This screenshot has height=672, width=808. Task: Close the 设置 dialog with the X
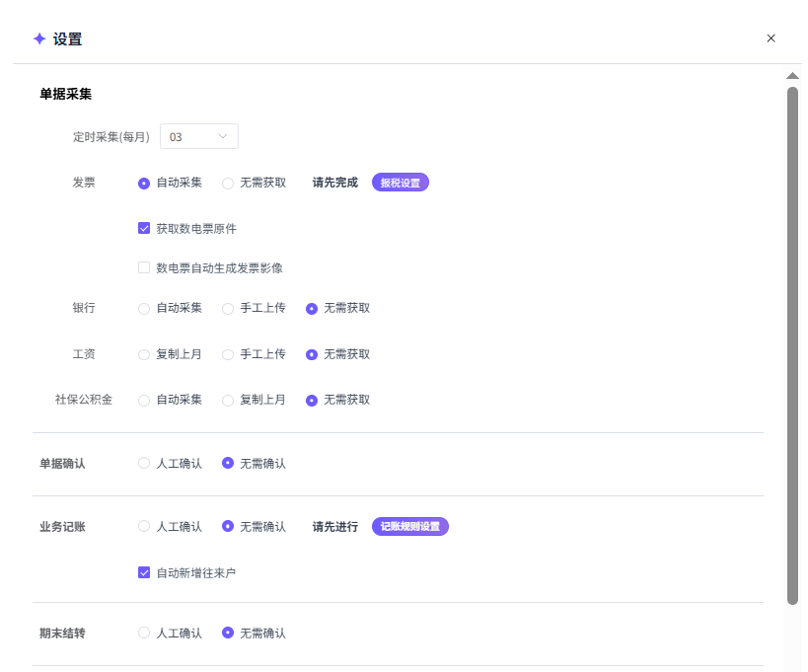coord(771,38)
